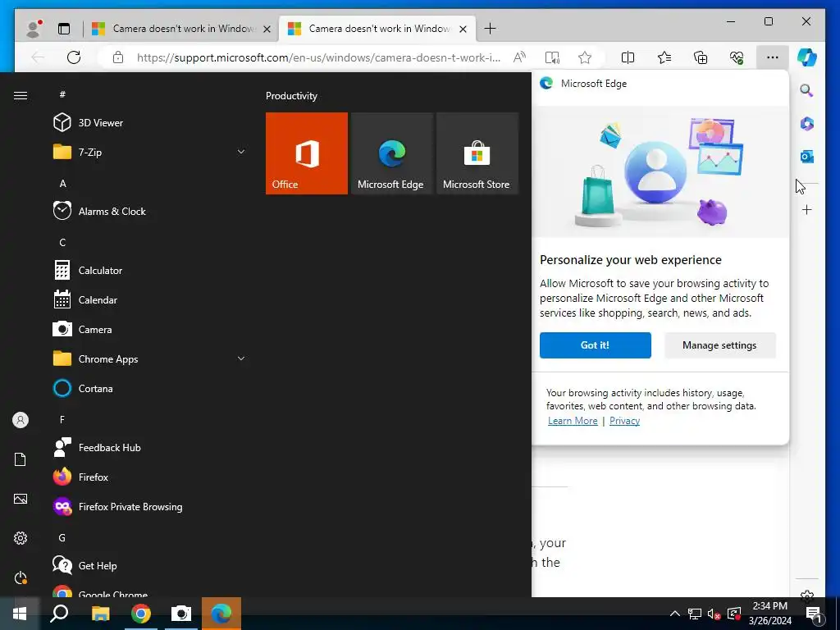Open sidebar Search

pos(807,90)
